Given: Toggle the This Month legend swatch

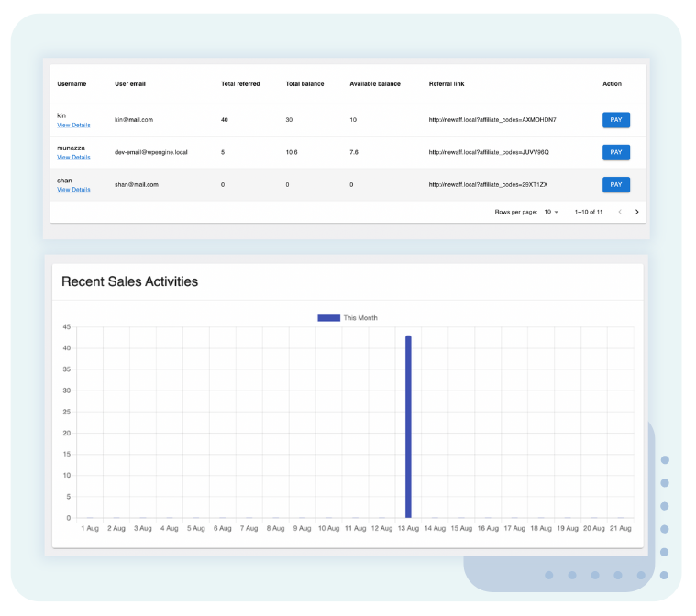Looking at the screenshot, I should [x=328, y=318].
